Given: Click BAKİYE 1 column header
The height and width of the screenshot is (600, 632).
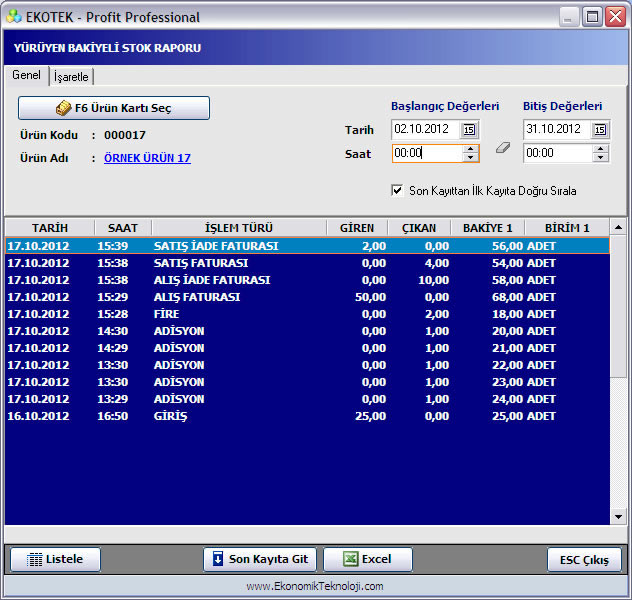Looking at the screenshot, I should [488, 228].
